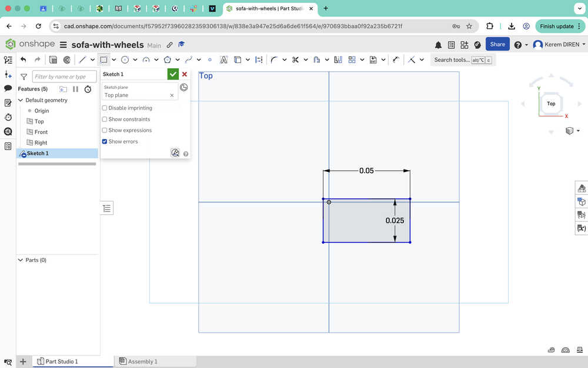The image size is (588, 368).
Task: Open line tool dropdown arrow
Action: [92, 59]
